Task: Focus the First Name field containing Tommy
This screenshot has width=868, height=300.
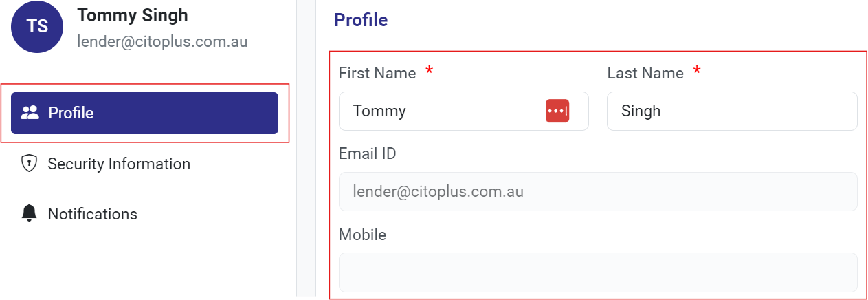Action: (440, 111)
